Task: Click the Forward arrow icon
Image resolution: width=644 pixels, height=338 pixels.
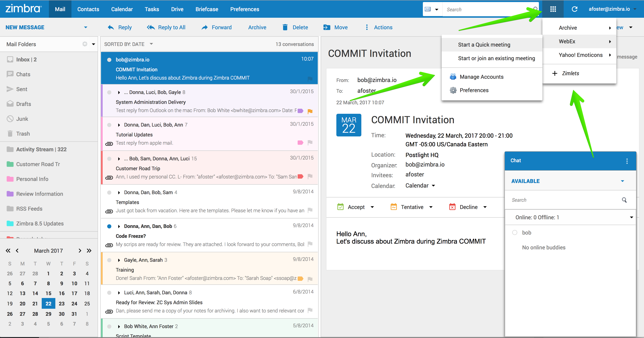Action: [x=204, y=27]
